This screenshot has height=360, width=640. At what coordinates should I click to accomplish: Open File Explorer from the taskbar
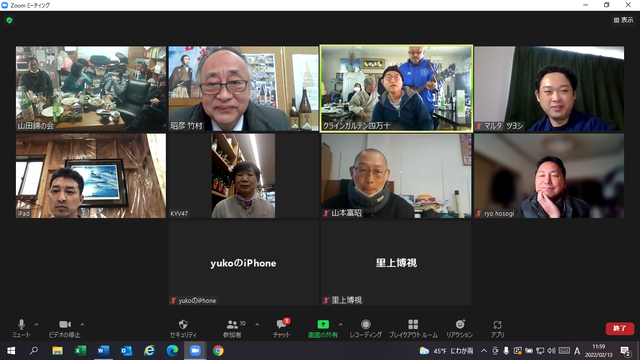click(x=57, y=351)
